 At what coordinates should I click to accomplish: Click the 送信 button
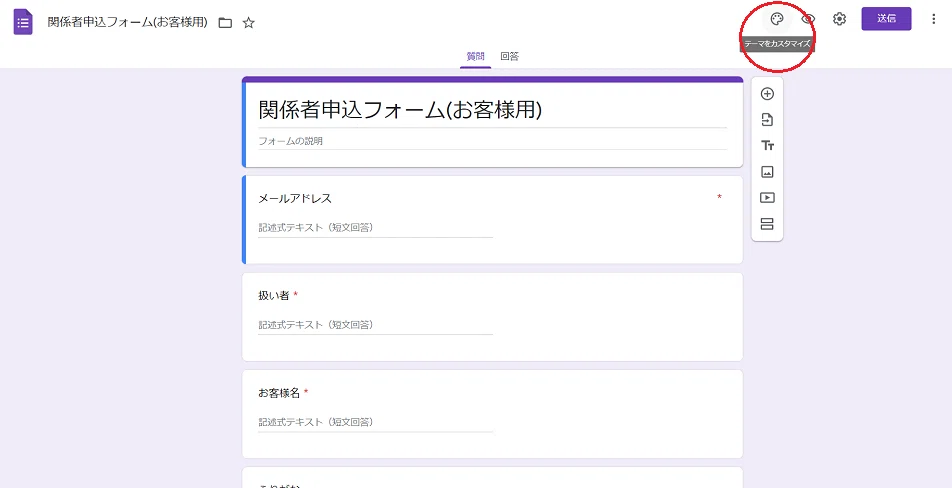coord(886,19)
